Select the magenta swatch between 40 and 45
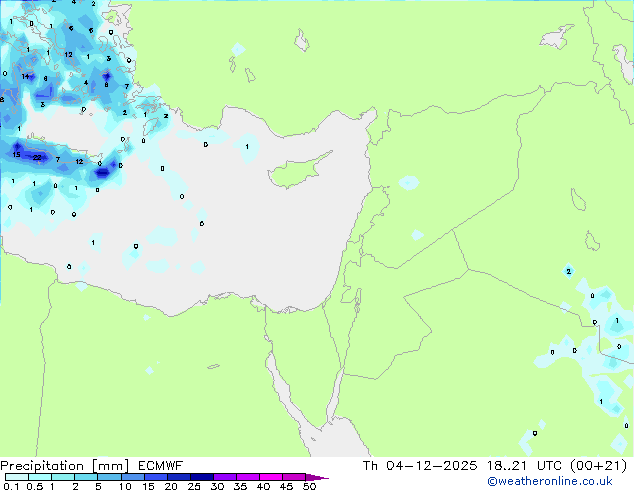The image size is (634, 490). (271, 477)
